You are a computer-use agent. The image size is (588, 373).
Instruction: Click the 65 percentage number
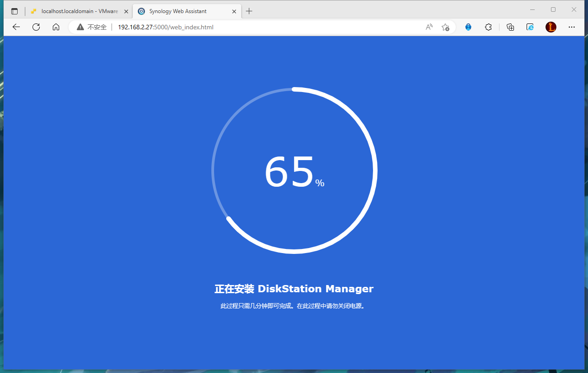pyautogui.click(x=289, y=172)
